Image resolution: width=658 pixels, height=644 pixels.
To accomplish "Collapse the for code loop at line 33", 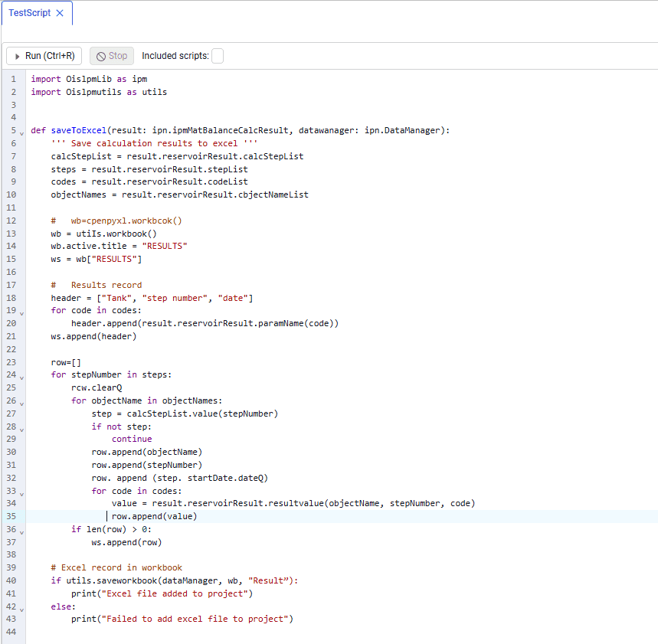I will [21, 494].
